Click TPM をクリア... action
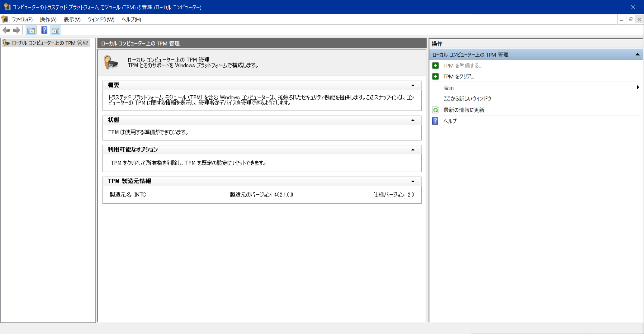Image resolution: width=644 pixels, height=334 pixels. 458,77
